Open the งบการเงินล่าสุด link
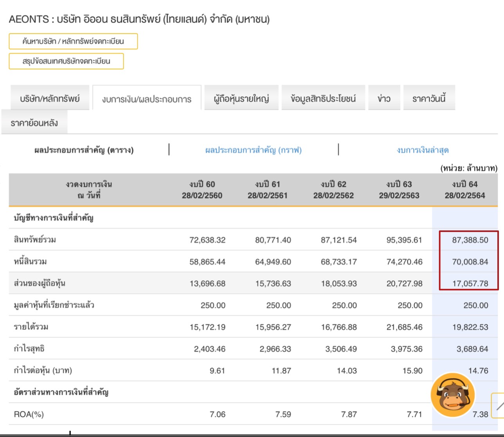Screen dimensions: 504x437 pos(423,150)
